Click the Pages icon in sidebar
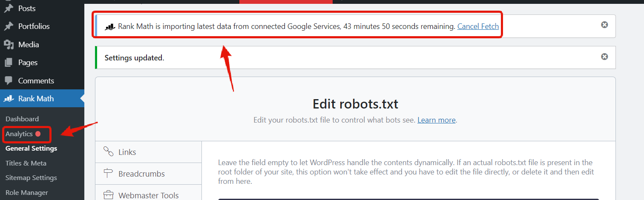This screenshot has height=200, width=644. point(9,63)
